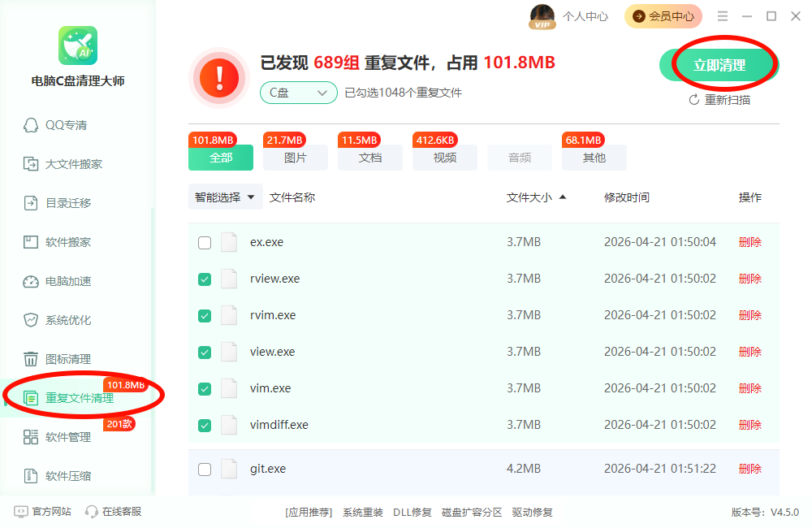Uncheck the vim.exe checkbox
The height and width of the screenshot is (528, 812).
[x=205, y=388]
